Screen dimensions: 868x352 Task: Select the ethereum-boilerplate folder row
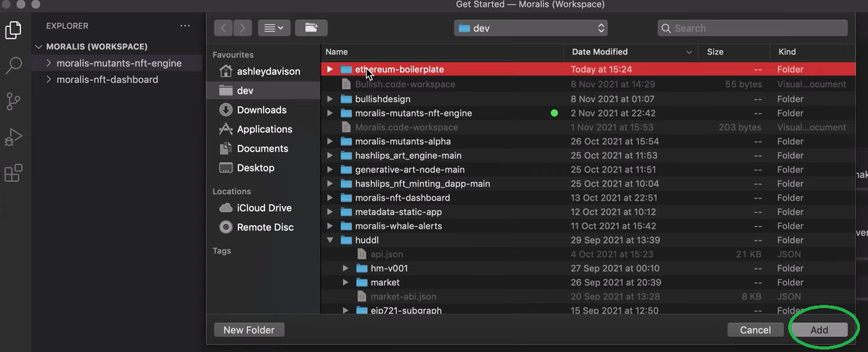[x=588, y=69]
